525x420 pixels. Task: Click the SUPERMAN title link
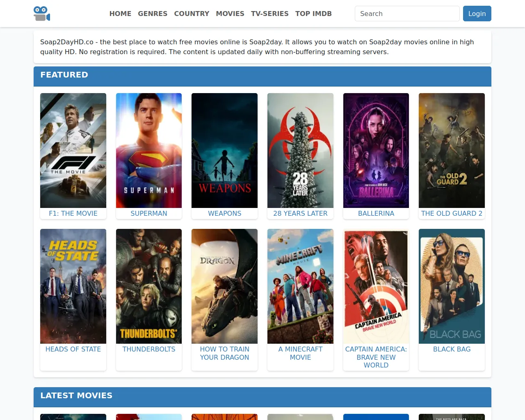[x=149, y=213]
